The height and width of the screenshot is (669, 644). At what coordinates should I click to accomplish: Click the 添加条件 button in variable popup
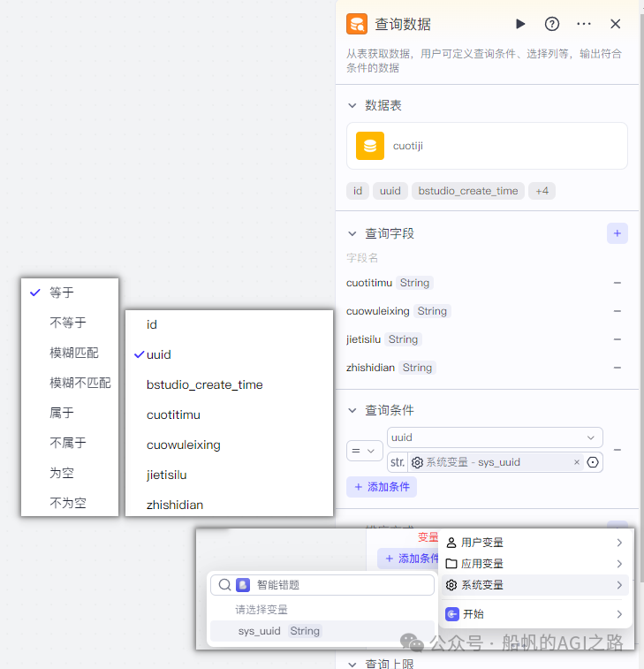click(409, 559)
